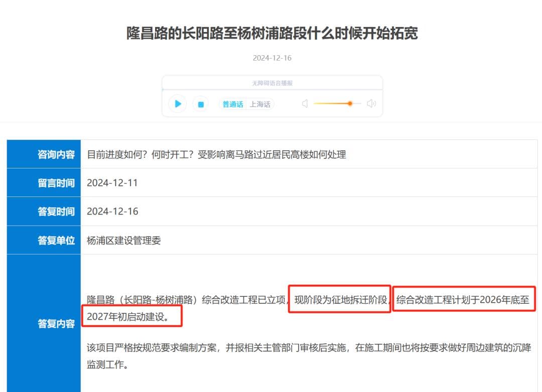Screen dimensions: 542x392
Task: Click the highlighted 现阶段为征地拆迁阶段 text
Action: click(x=340, y=300)
